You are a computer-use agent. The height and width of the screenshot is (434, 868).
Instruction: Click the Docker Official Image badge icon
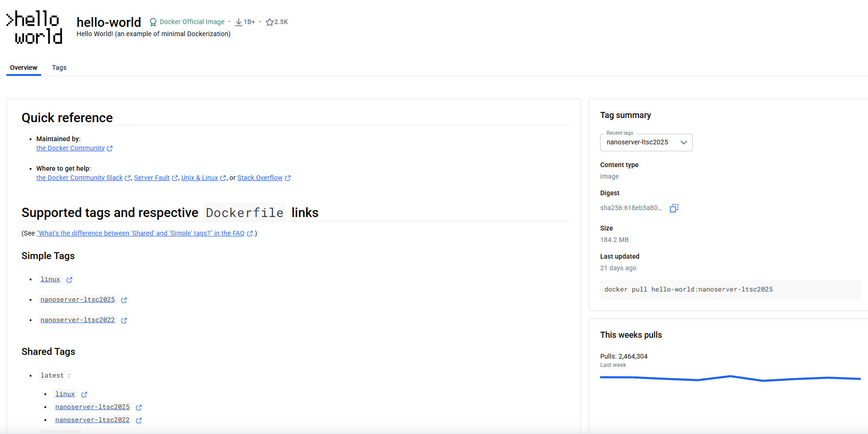coord(153,22)
